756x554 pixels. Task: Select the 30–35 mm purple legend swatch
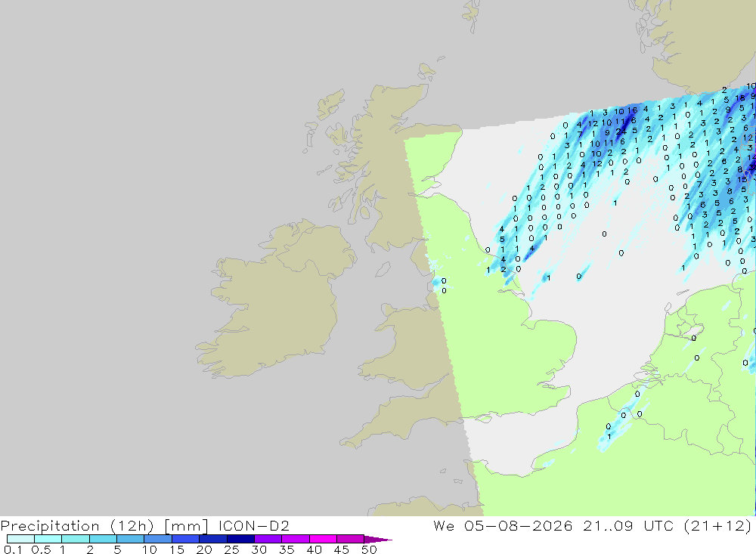[268, 539]
